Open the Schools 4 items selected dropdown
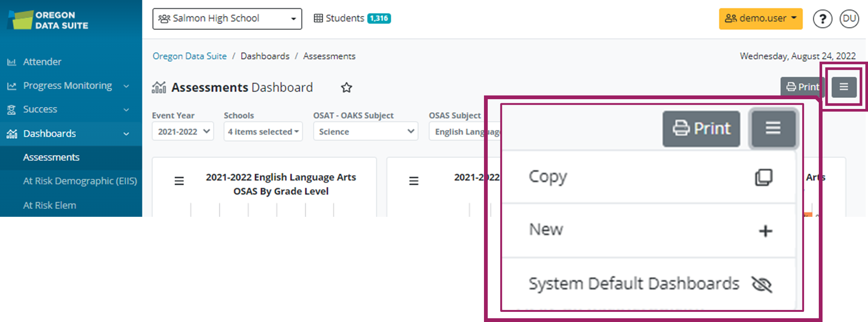 263,132
